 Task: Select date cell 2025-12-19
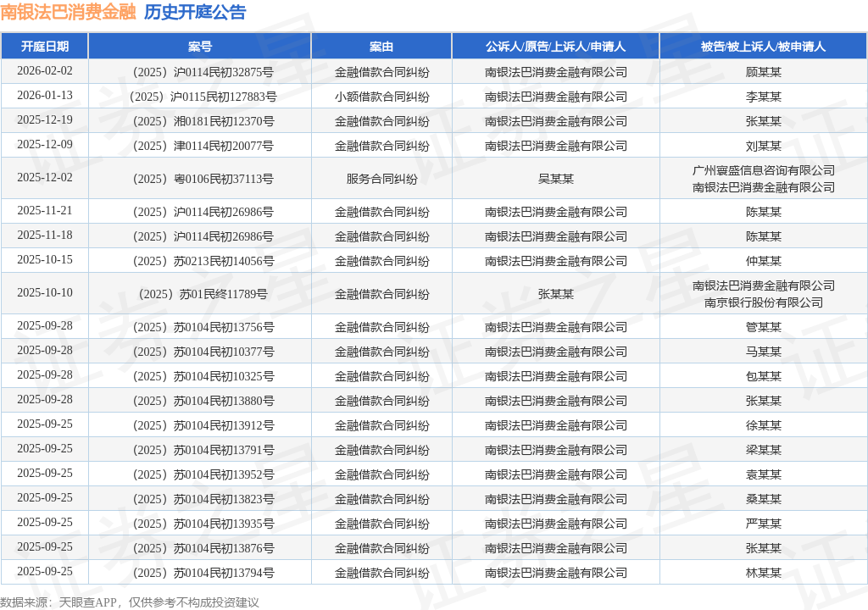(x=45, y=119)
